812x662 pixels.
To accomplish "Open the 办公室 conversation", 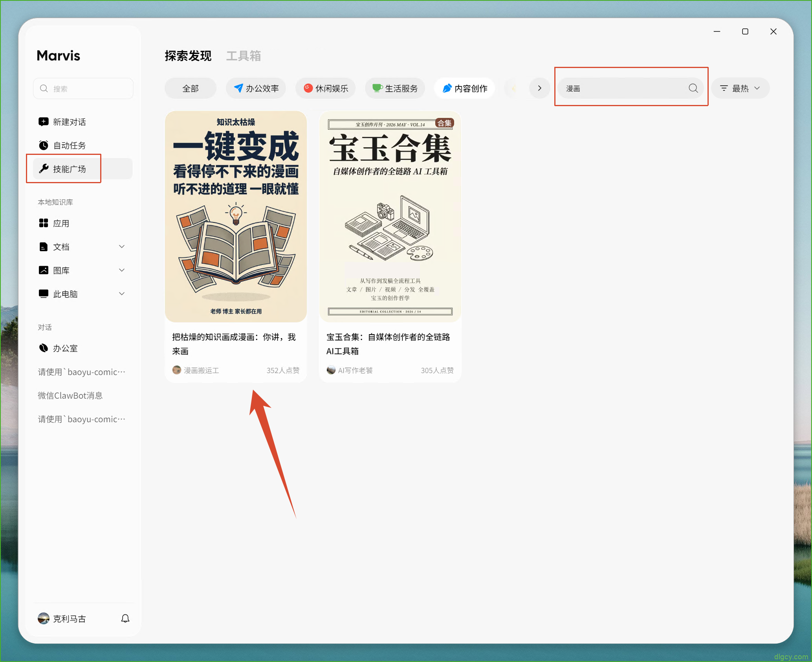I will coord(83,348).
